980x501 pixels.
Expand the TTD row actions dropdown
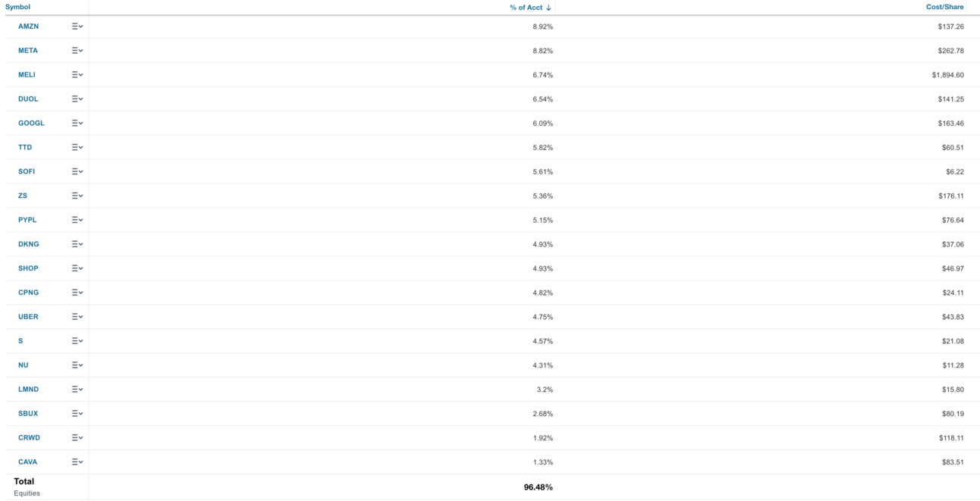coord(77,148)
